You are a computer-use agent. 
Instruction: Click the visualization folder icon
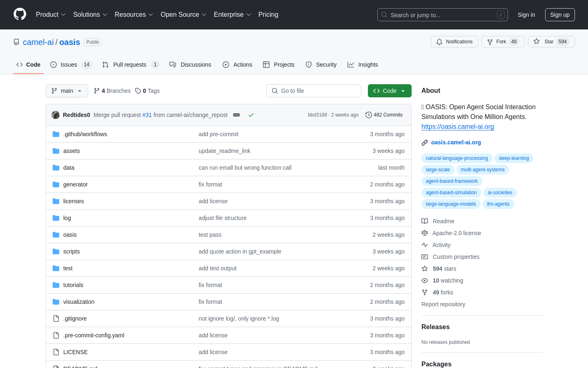pos(56,302)
